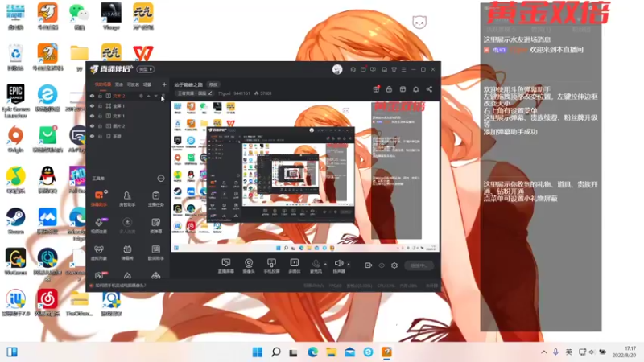The image size is (644, 362).
Task: Select the 我的场景 scene tab
Action: [103, 84]
